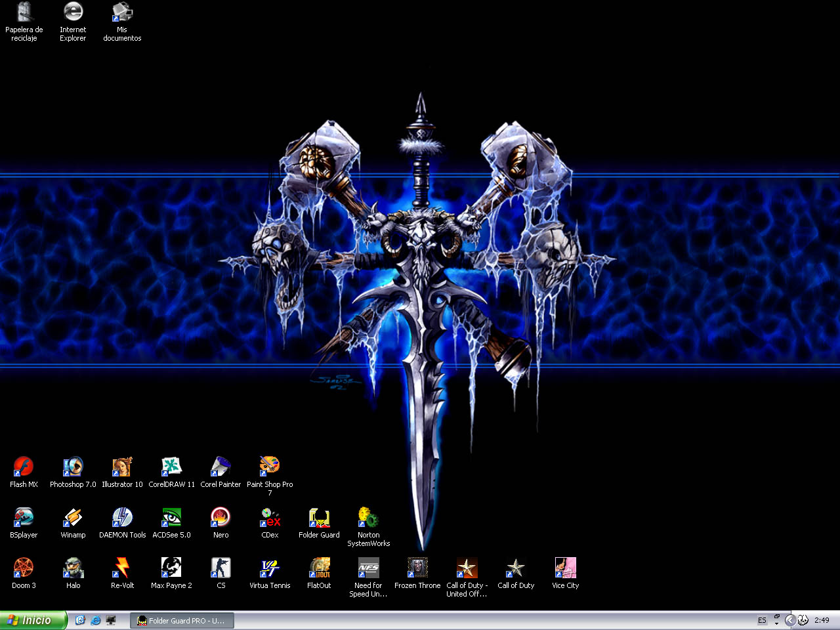The width and height of the screenshot is (840, 630).
Task: Open the ES language bar indicator
Action: coord(762,620)
